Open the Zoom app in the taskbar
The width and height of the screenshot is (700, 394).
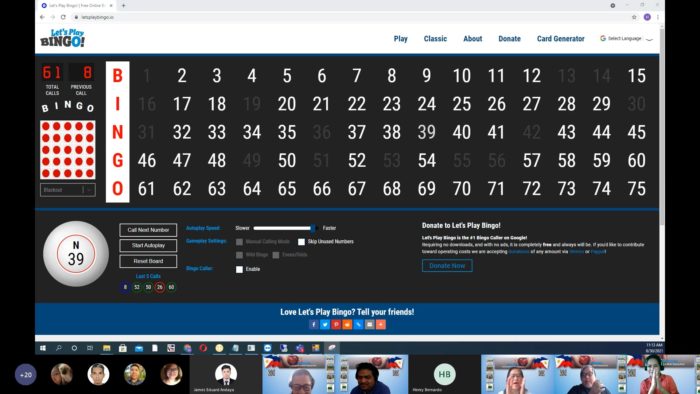pyautogui.click(x=267, y=348)
